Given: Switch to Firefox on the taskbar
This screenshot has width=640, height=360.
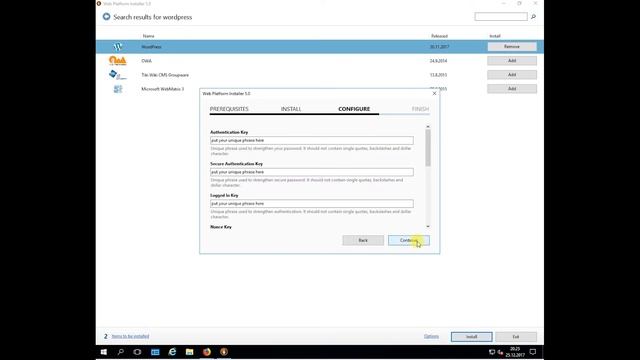Looking at the screenshot, I should pos(207,352).
